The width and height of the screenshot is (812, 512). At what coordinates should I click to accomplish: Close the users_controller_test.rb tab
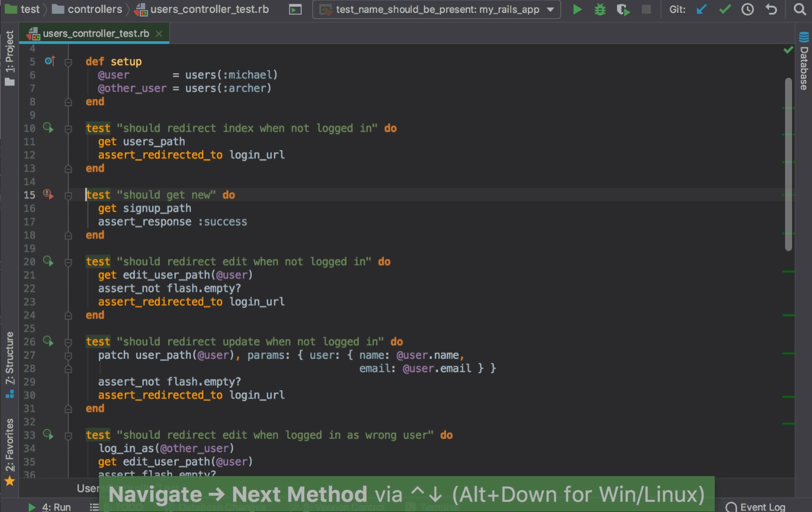[159, 34]
